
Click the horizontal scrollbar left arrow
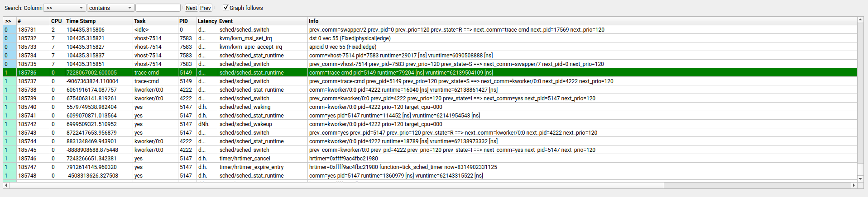pos(6,185)
